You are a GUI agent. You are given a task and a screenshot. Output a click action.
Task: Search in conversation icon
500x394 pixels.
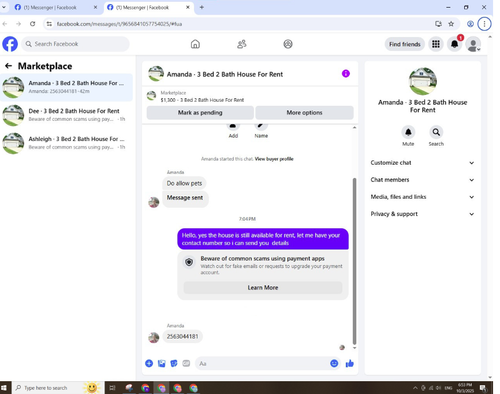(436, 132)
